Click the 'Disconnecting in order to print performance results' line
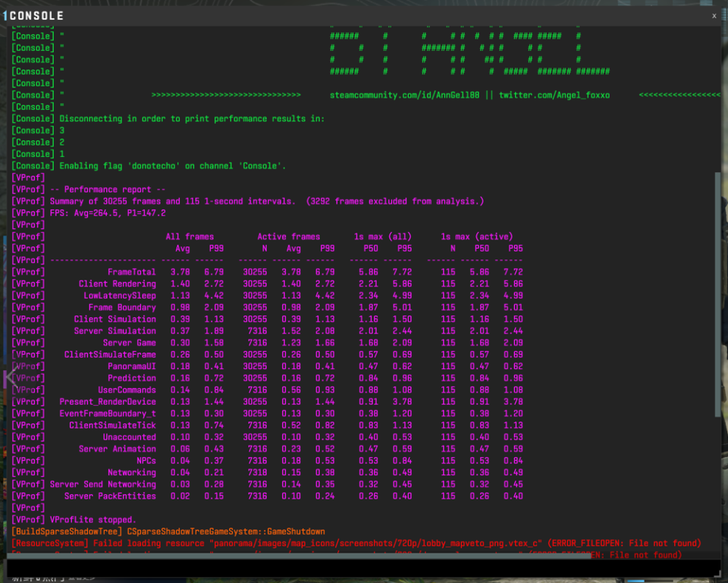The image size is (728, 583). tap(168, 119)
